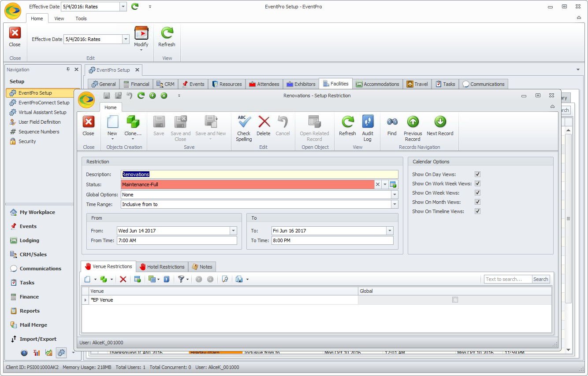Click green up arrow in Renovations title bar
The height and width of the screenshot is (376, 588).
coord(153,95)
